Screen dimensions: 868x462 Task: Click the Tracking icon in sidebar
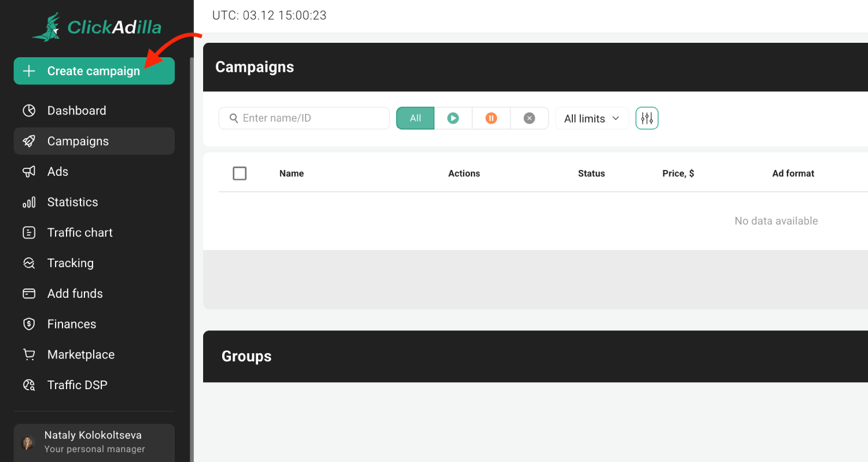click(x=29, y=263)
